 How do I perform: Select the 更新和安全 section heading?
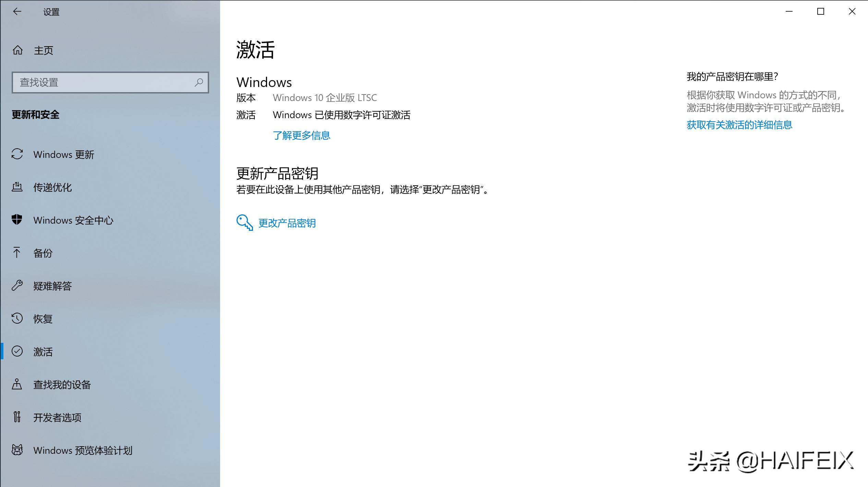[x=35, y=115]
